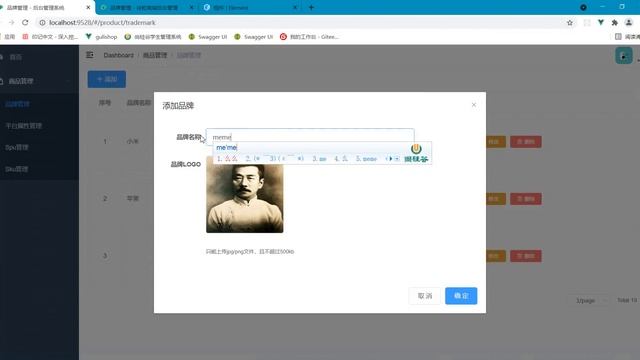Open a new browser tab
640x360 pixels.
point(311,7)
